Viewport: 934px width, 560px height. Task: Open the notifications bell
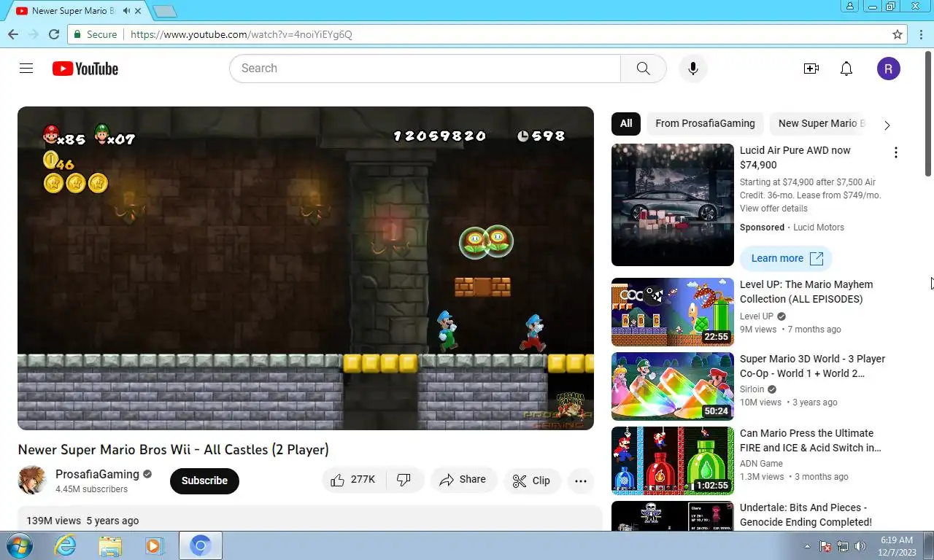(x=846, y=69)
